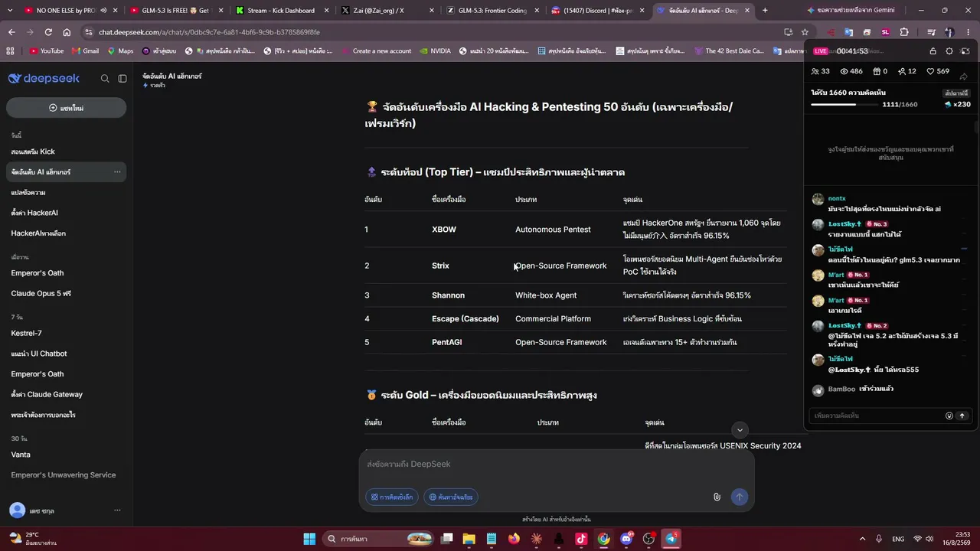Screen dimensions: 980x551
Task: Focus the live chat comment field
Action: coord(877,416)
